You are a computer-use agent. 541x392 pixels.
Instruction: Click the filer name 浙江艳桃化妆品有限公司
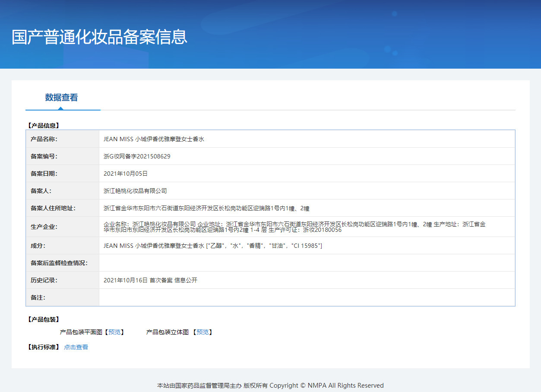click(x=135, y=191)
